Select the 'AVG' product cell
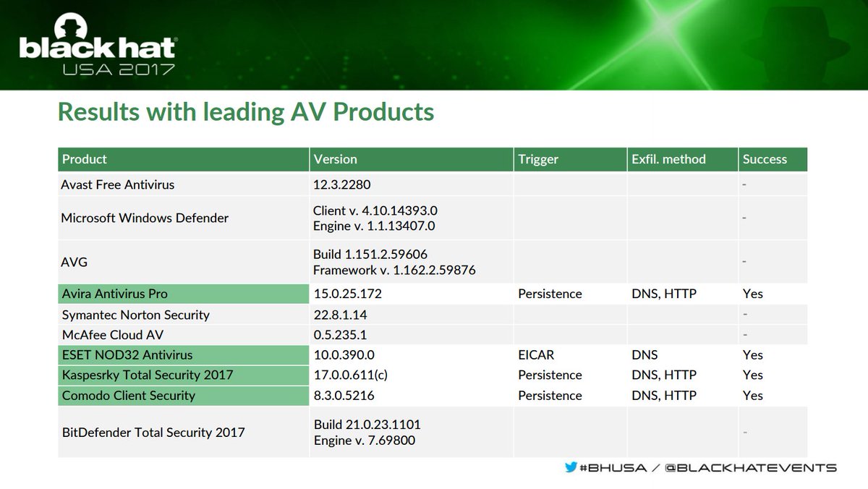Image resolution: width=868 pixels, height=489 pixels. [184, 262]
